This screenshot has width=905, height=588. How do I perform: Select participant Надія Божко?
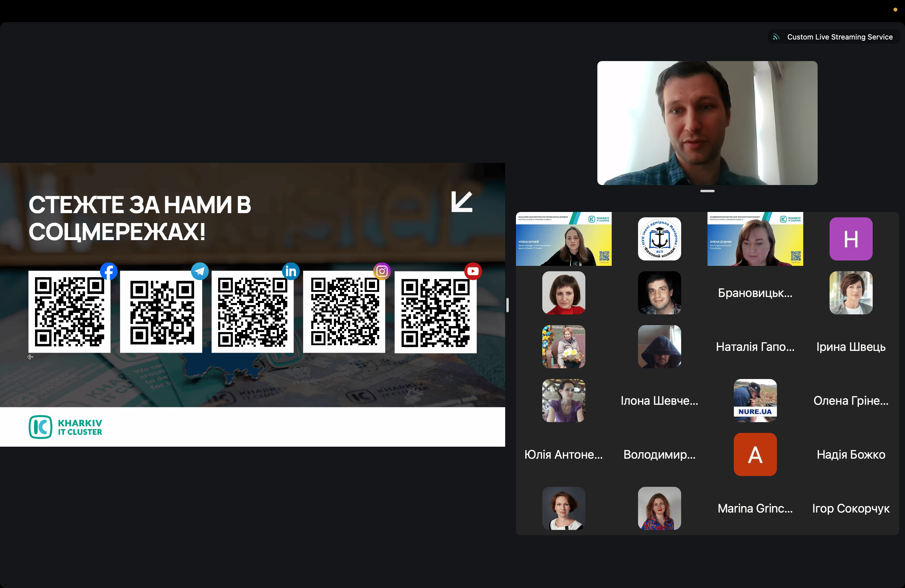tap(851, 454)
